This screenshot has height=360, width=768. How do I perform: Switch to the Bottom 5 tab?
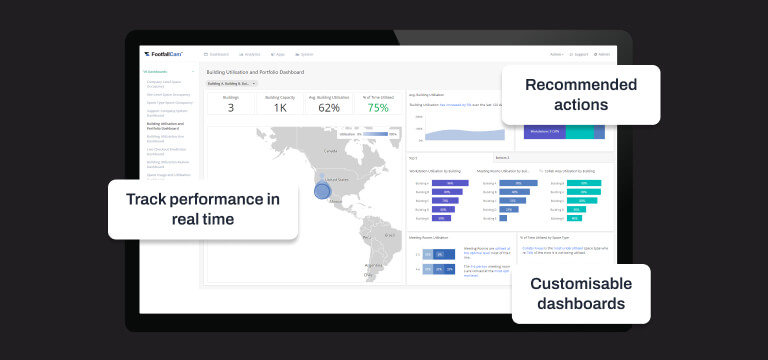point(554,158)
